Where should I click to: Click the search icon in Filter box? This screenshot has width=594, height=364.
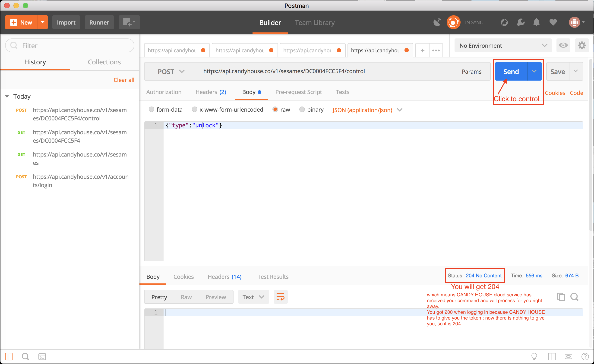[14, 45]
